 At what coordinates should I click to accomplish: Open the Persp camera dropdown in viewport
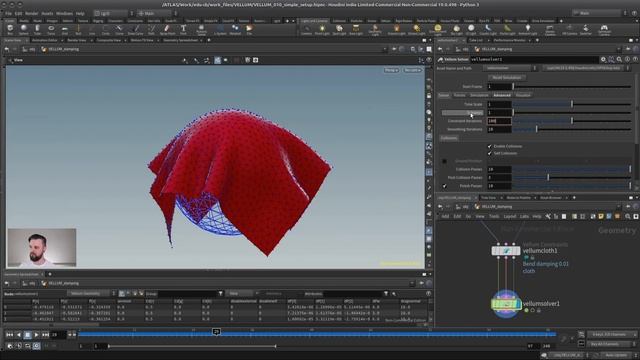coord(391,70)
